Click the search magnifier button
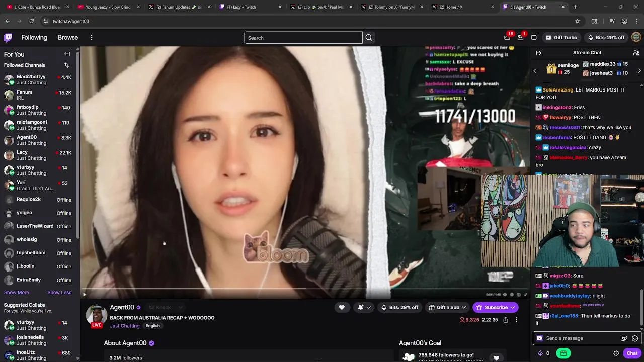 click(x=369, y=38)
